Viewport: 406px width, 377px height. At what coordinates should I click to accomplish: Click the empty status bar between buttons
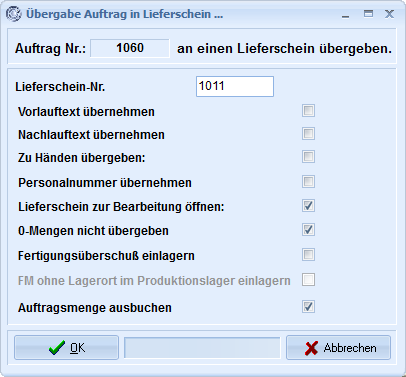202,348
